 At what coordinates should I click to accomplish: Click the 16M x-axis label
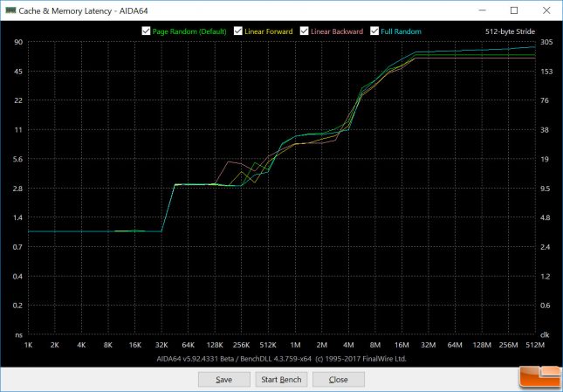(x=402, y=345)
